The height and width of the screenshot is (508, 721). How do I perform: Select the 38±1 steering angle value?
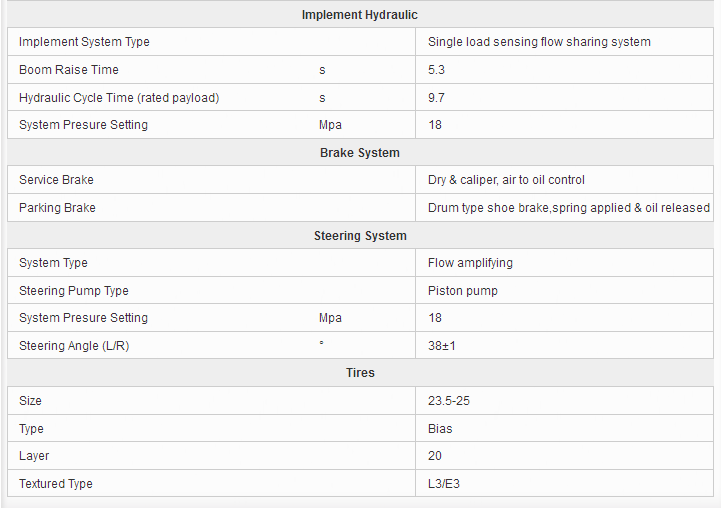[442, 346]
